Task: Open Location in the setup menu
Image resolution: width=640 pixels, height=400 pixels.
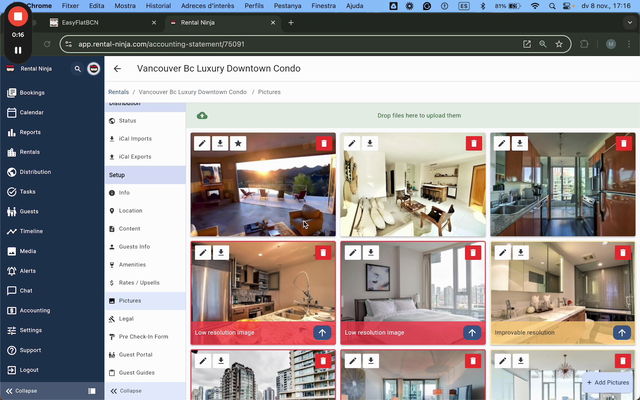Action: coord(145,211)
